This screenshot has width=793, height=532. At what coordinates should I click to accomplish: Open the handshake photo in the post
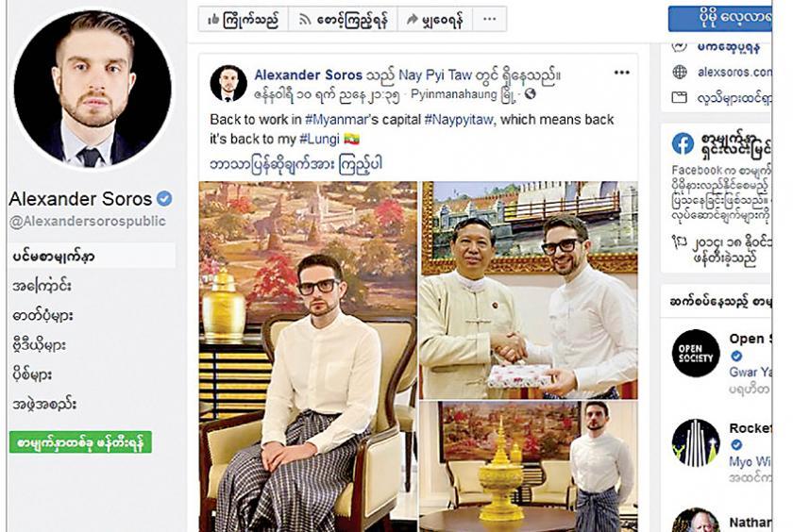[x=530, y=291]
